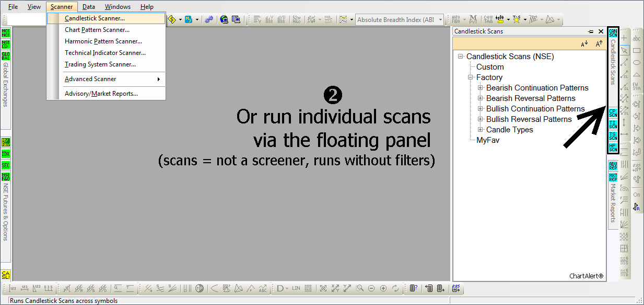Image resolution: width=644 pixels, height=305 pixels.
Task: Open the TI SCN technical indicator scan icon
Action: (x=613, y=124)
